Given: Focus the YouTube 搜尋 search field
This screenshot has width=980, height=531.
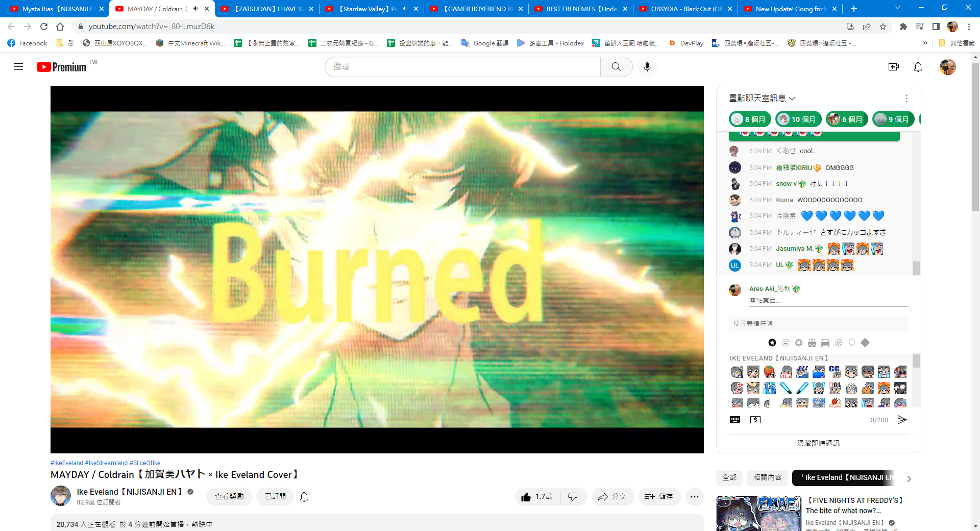Looking at the screenshot, I should (x=462, y=67).
